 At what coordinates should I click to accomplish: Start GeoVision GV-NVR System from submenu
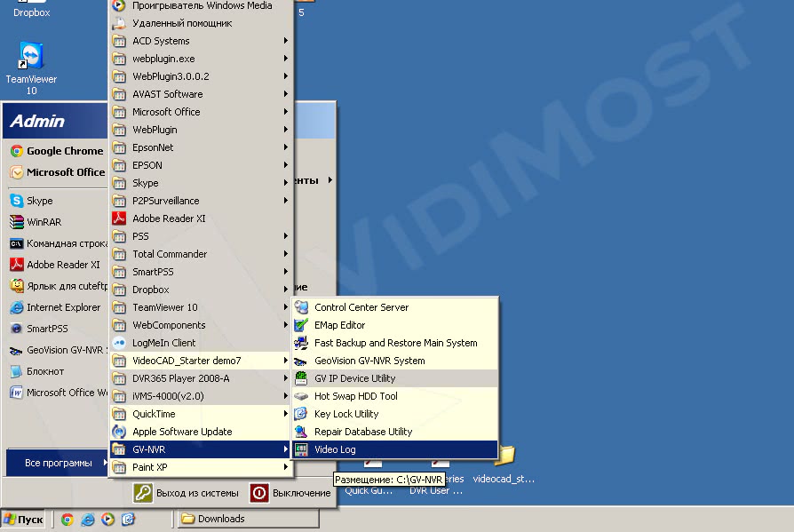coord(369,361)
